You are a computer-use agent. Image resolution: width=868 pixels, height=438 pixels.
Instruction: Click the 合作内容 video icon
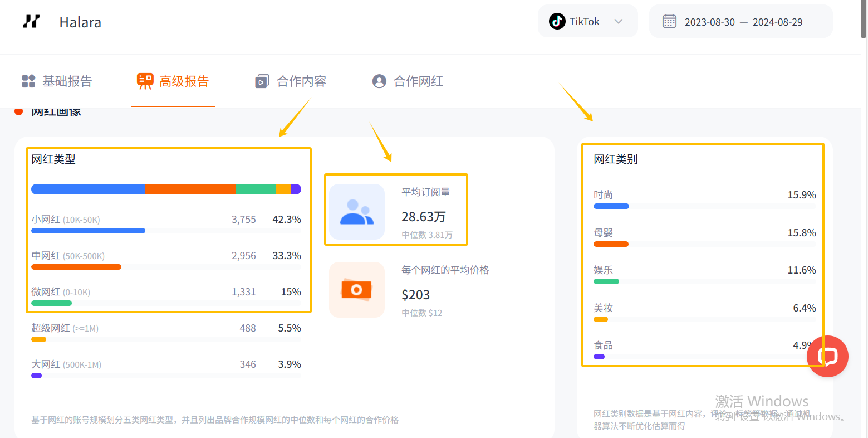point(262,81)
